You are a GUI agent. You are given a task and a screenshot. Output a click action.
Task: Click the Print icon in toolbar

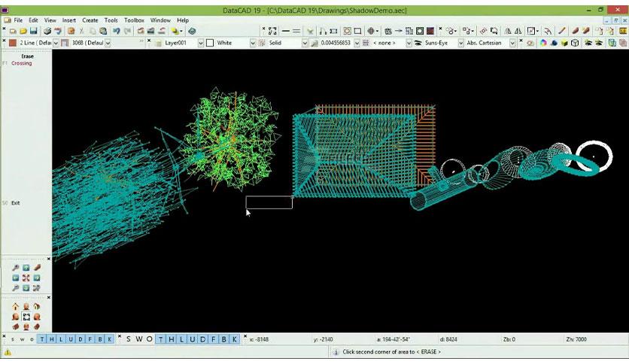47,31
